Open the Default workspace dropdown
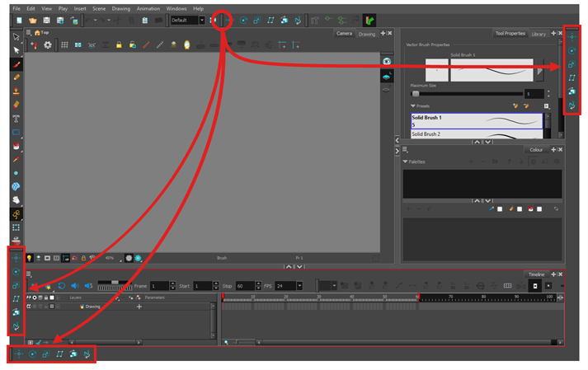This screenshot has height=370, width=588. 188,20
